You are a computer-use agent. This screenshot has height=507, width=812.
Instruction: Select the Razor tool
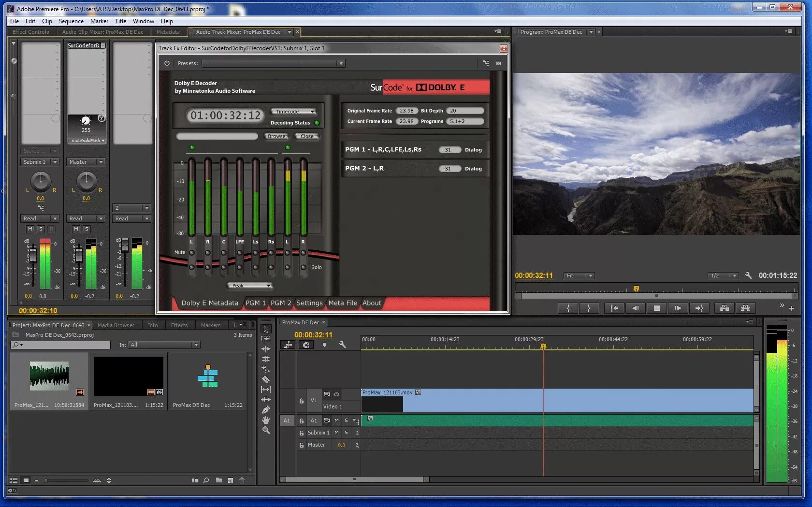[266, 379]
